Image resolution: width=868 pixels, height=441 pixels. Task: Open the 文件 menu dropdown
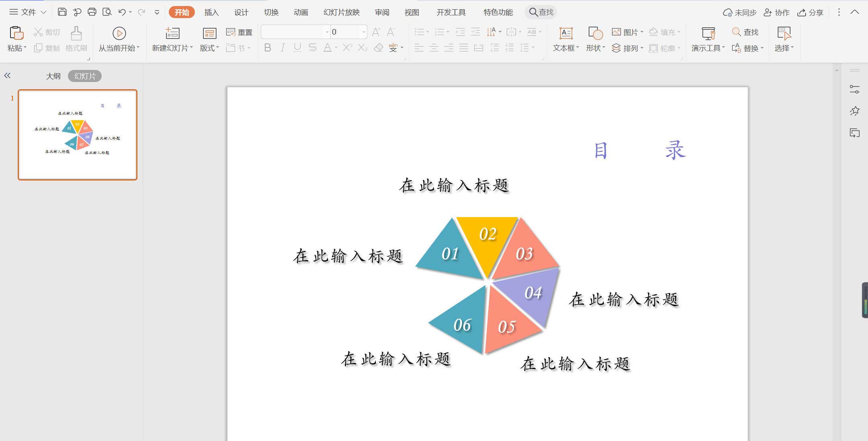tap(28, 12)
